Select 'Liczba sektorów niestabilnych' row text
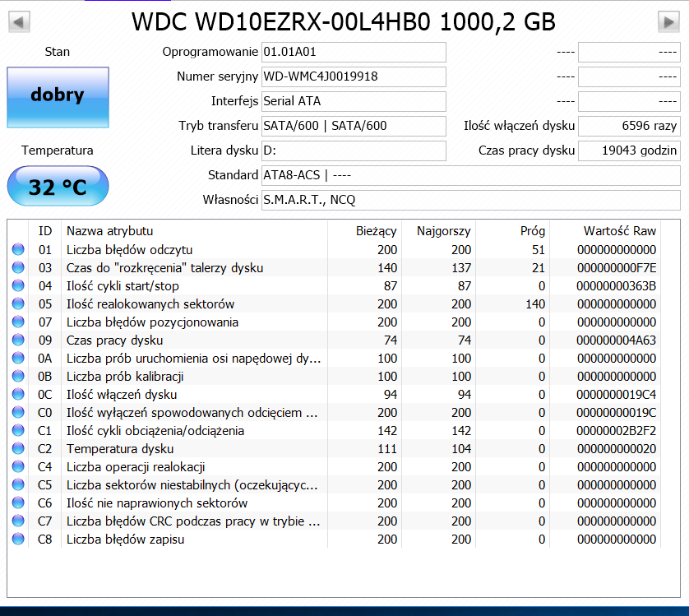This screenshot has width=689, height=616. coord(192,485)
